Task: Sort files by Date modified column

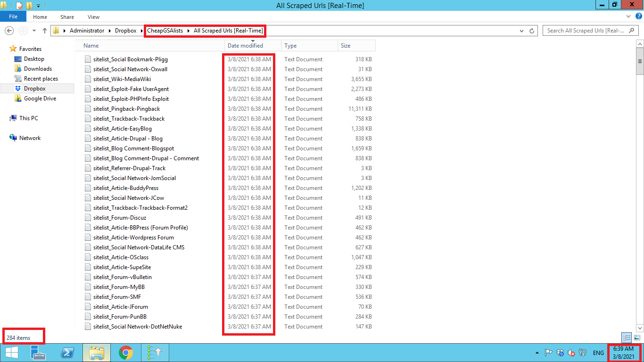Action: tap(253, 46)
